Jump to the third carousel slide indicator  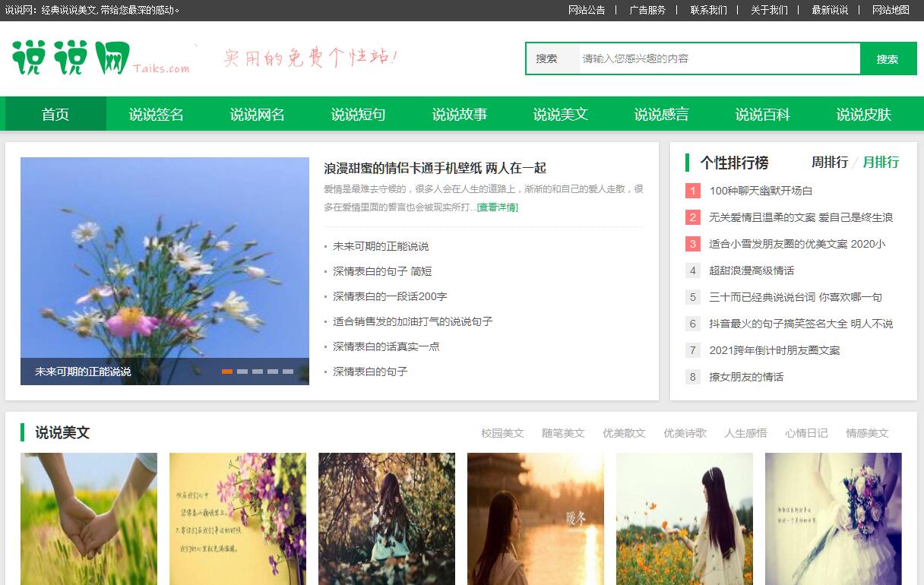[x=258, y=372]
